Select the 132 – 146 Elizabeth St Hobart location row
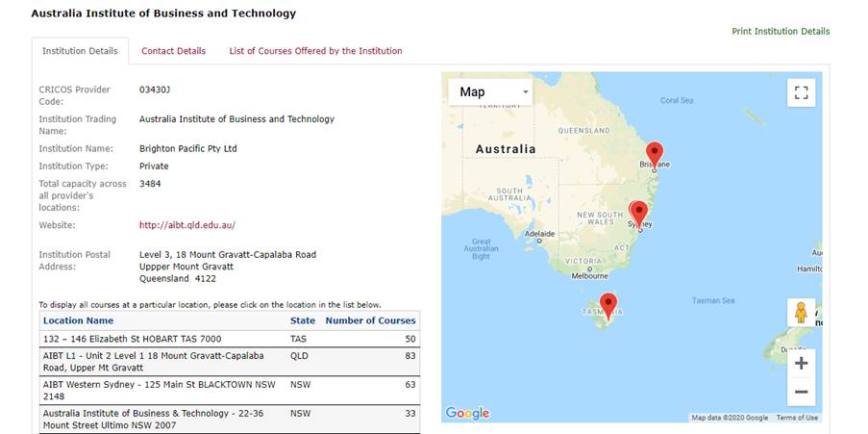Screen dimensions: 868x434 230,339
